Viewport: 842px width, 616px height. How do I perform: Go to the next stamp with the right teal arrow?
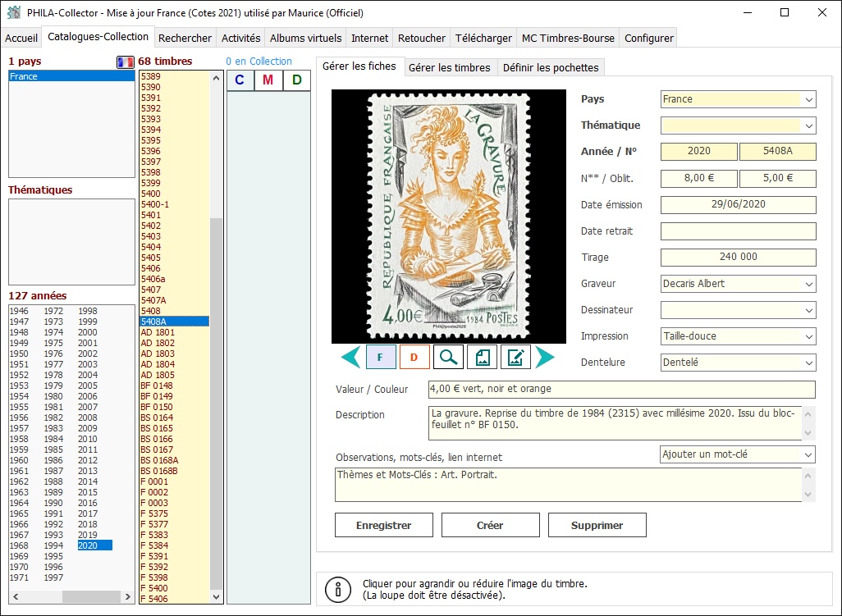tap(544, 358)
